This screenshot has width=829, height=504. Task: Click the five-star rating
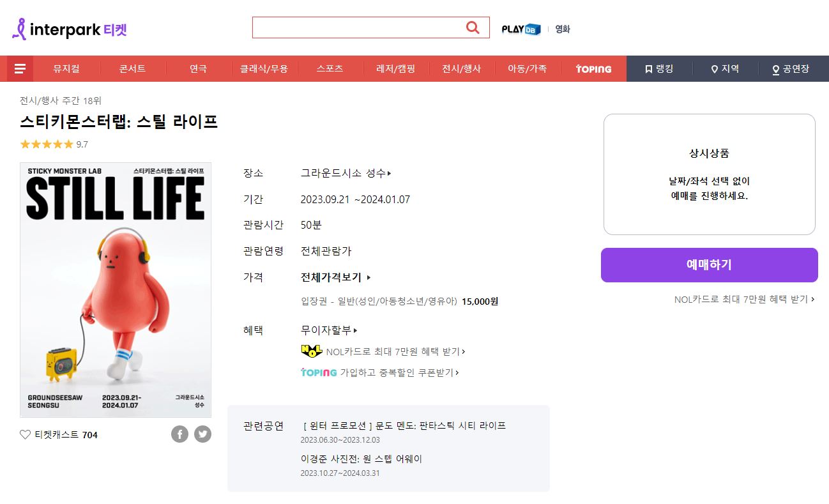pos(47,144)
